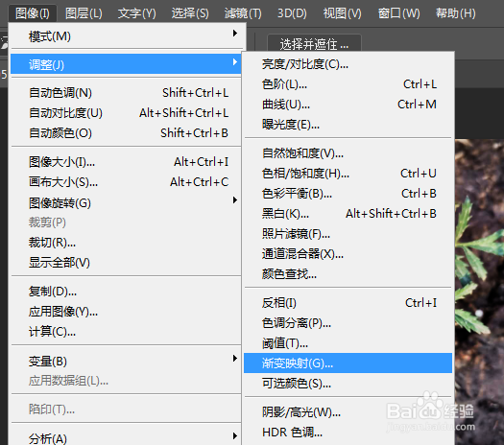504x445 pixels.
Task: Expand the 图像旋转(G) submenu
Action: click(126, 202)
